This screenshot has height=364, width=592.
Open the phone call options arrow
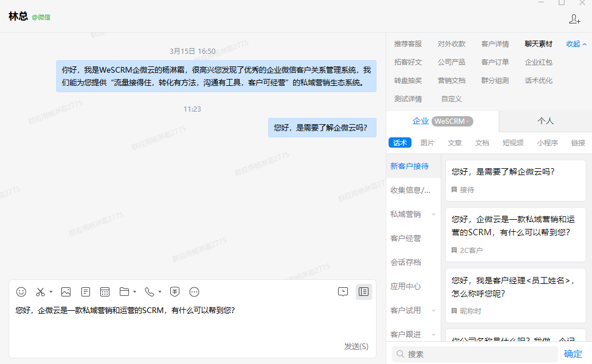160,291
